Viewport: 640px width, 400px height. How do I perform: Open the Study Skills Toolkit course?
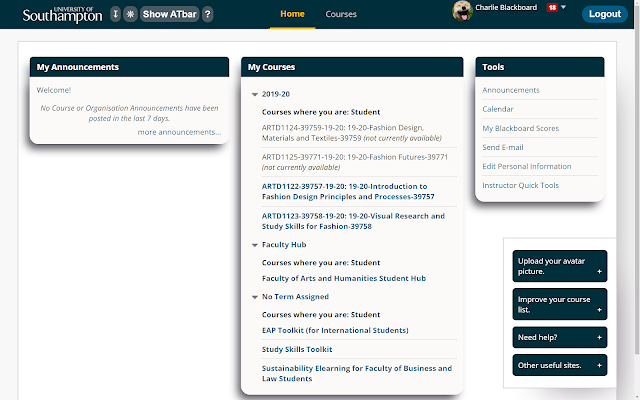point(297,349)
